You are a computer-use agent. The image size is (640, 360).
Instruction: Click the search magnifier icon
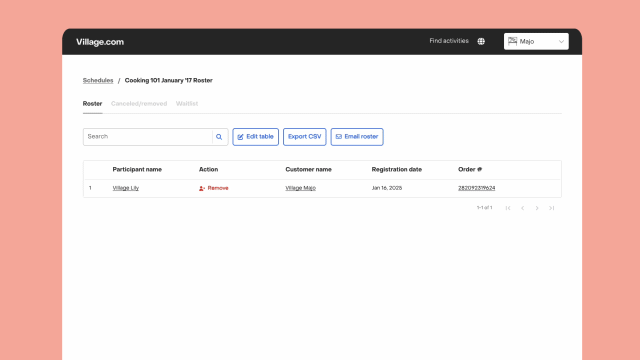(x=219, y=137)
